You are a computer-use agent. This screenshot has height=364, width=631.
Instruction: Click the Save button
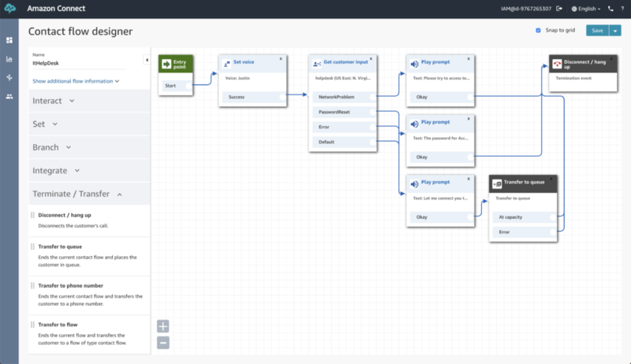(x=597, y=31)
